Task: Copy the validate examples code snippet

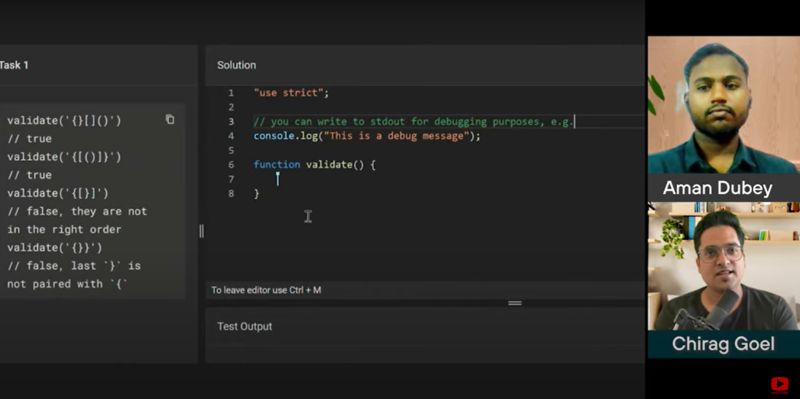Action: 170,119
